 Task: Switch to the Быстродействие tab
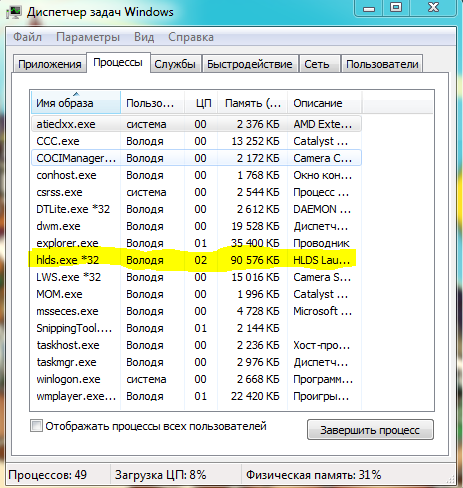coord(250,64)
